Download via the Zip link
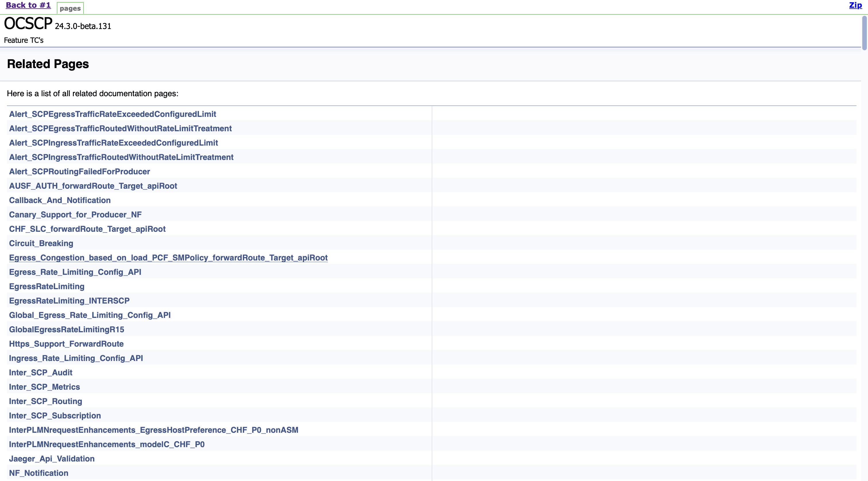Viewport: 868px width, 481px height. (x=855, y=5)
